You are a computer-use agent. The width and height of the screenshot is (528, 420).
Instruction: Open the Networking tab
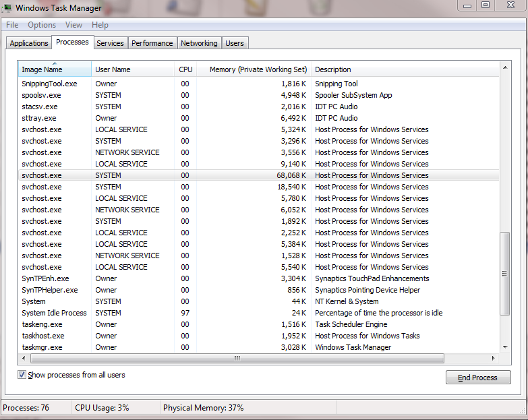tap(199, 43)
